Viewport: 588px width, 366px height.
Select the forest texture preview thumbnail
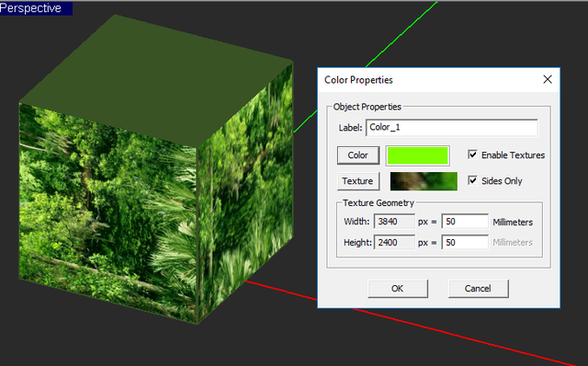pyautogui.click(x=424, y=181)
